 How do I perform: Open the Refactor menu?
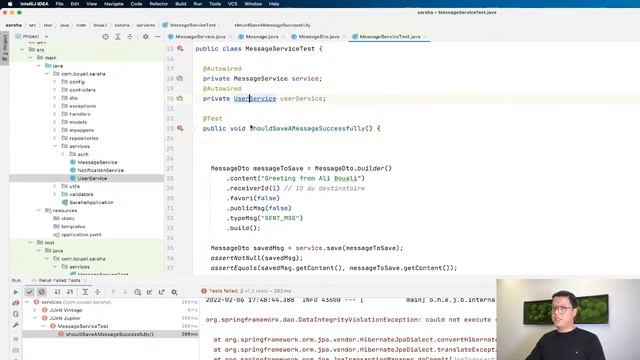coord(159,4)
